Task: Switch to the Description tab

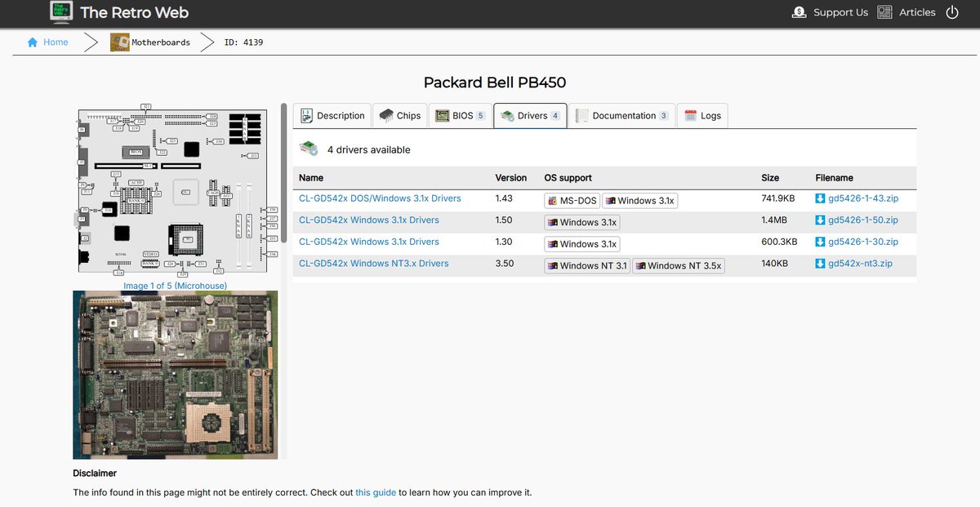Action: (x=332, y=116)
